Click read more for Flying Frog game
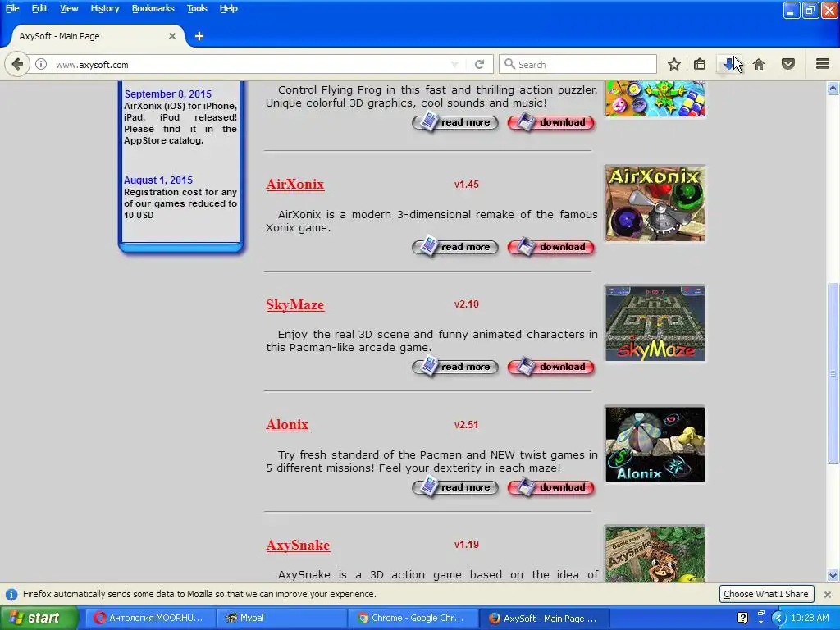Image resolution: width=840 pixels, height=630 pixels. (455, 123)
